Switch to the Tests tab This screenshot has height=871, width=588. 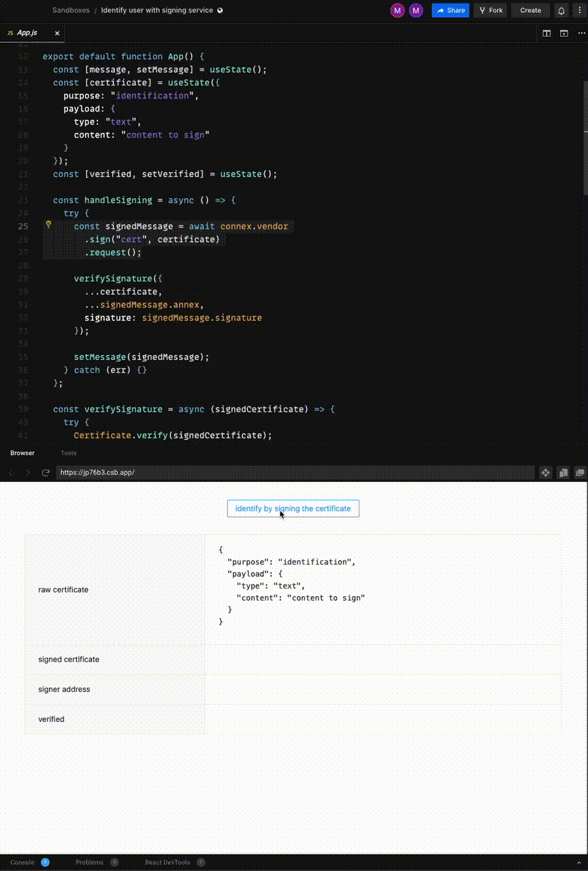coord(68,453)
